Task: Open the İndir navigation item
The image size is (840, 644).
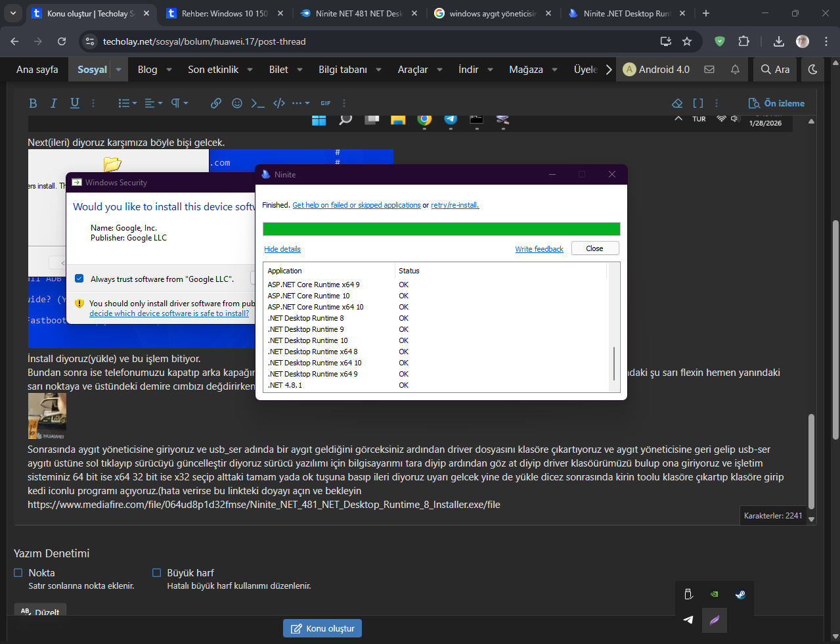Action: coord(468,70)
